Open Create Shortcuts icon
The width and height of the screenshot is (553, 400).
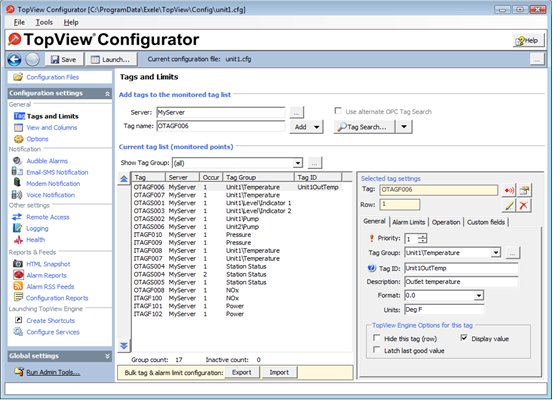click(x=19, y=320)
